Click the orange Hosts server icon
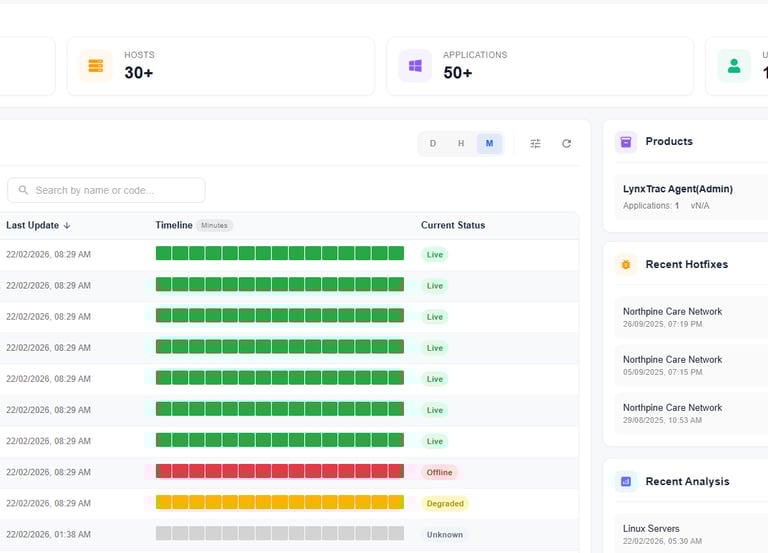The height and width of the screenshot is (553, 768). [x=96, y=66]
